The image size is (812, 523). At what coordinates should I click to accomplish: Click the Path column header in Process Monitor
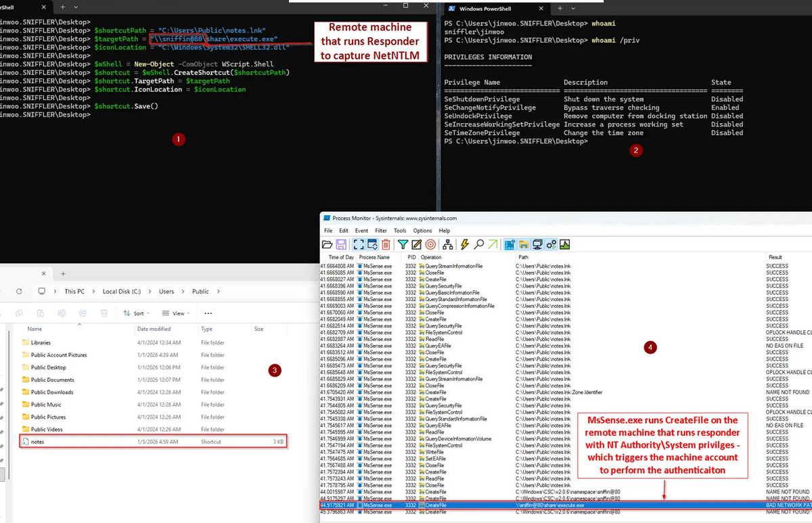(x=524, y=257)
